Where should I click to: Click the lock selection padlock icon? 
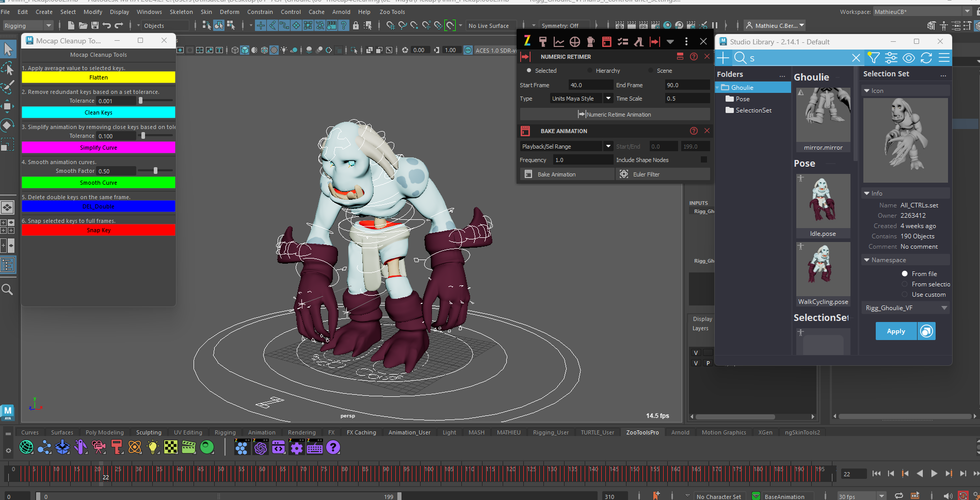click(x=356, y=25)
